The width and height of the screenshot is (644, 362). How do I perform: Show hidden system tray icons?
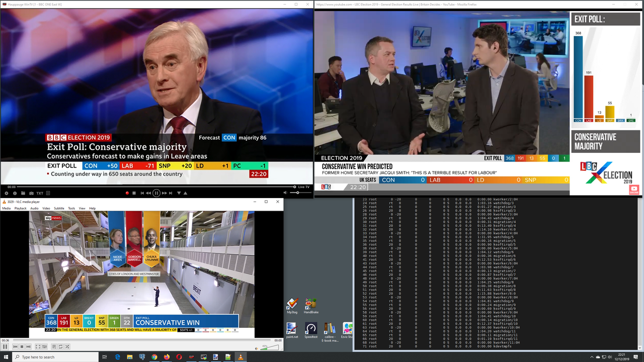pos(592,357)
